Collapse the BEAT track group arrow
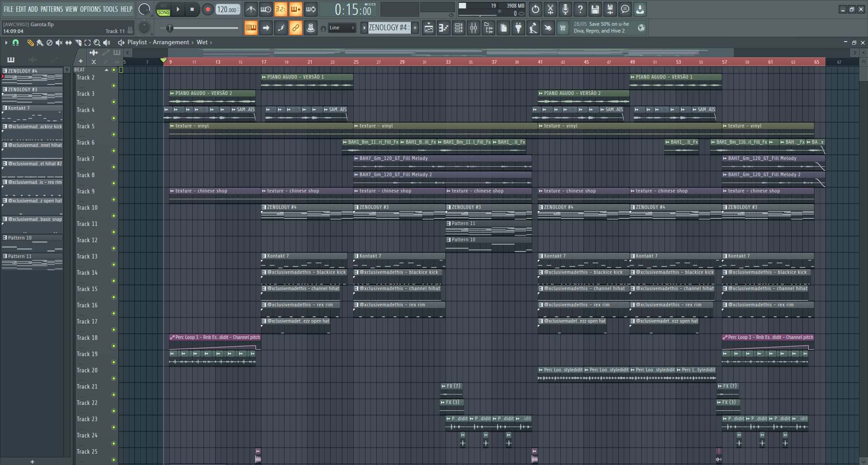 (107, 70)
